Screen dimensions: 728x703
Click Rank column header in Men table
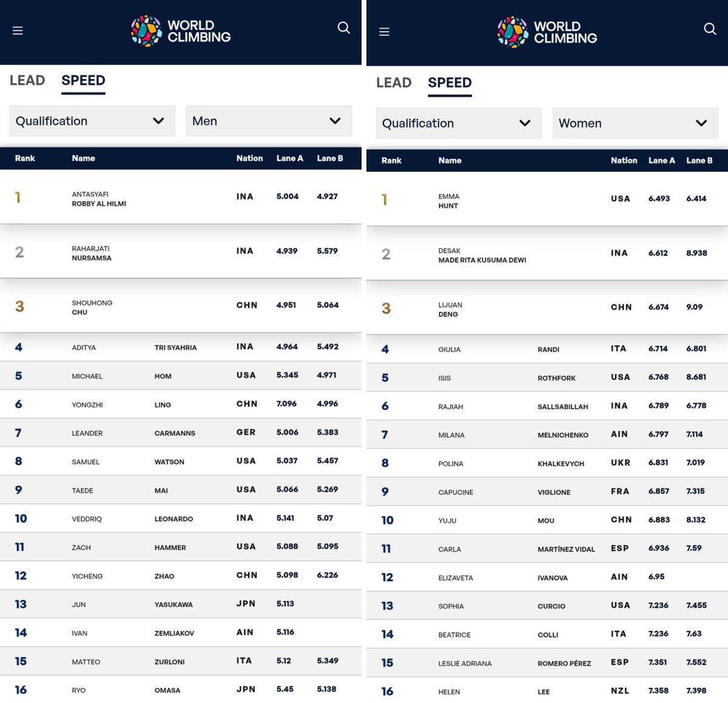point(25,158)
